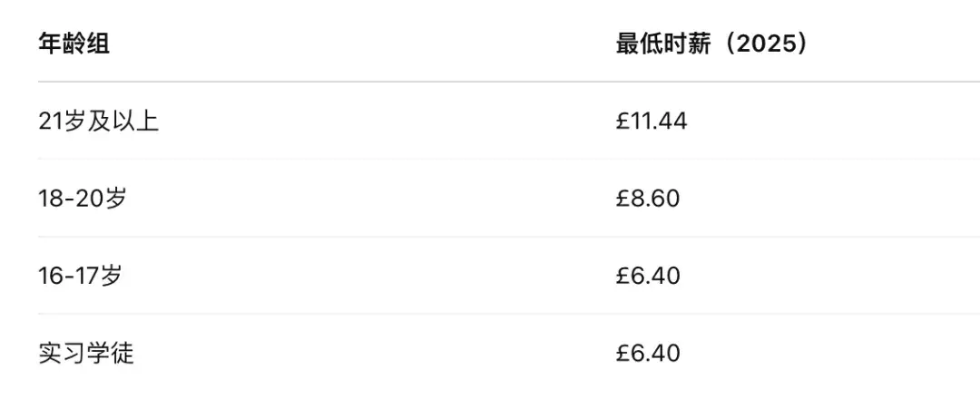Click the £8.60 wage value
Viewport: 980px width, 418px height.
click(x=647, y=198)
